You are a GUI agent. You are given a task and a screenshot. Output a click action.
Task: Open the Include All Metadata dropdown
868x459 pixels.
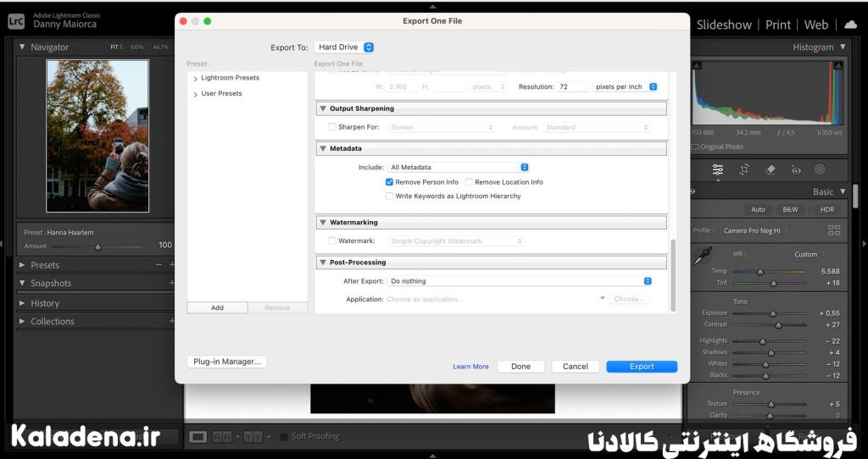pyautogui.click(x=459, y=167)
